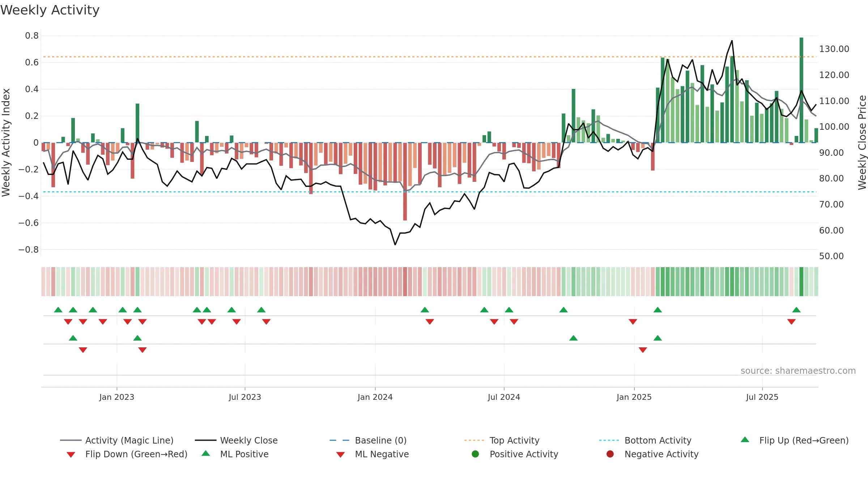The height and width of the screenshot is (488, 868).
Task: Toggle the Baseline (0) legend entry
Action: click(x=368, y=440)
